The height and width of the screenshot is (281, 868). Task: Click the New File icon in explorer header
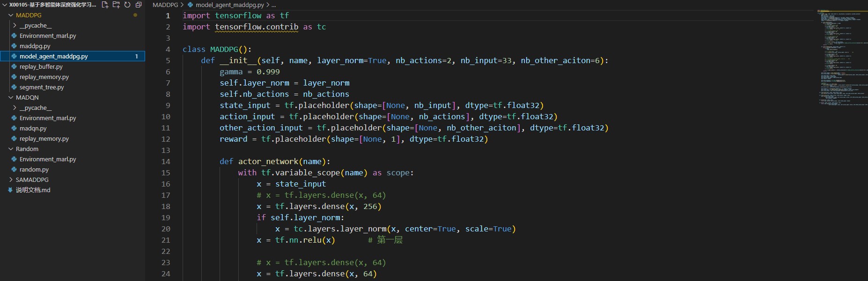105,5
